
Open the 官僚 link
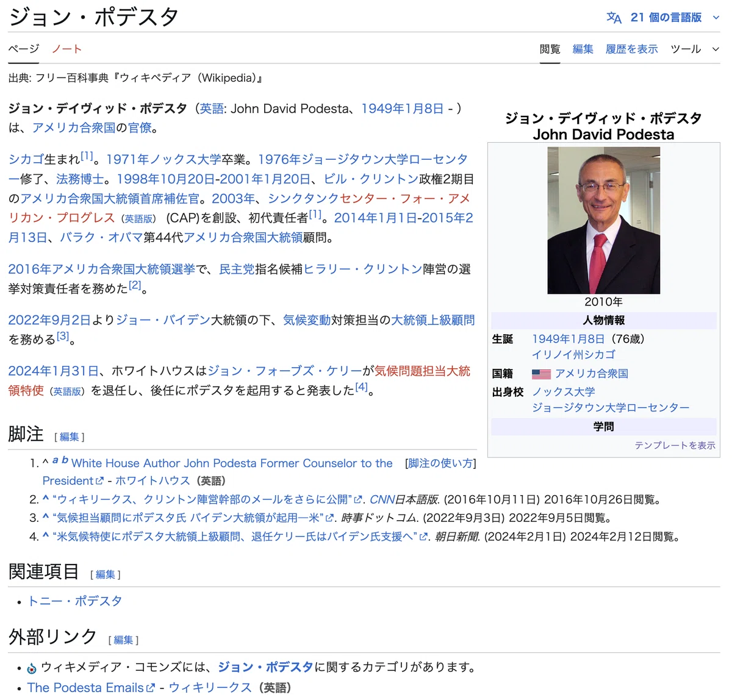(x=140, y=127)
